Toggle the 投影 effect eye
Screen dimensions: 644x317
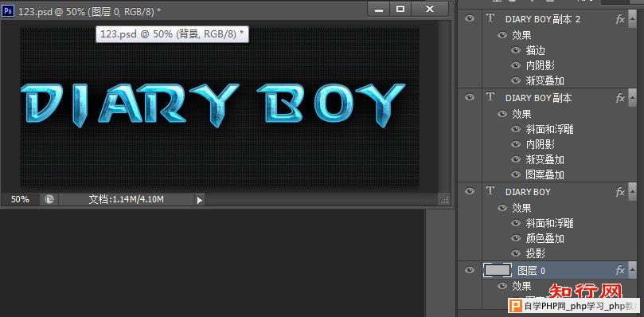tap(516, 252)
